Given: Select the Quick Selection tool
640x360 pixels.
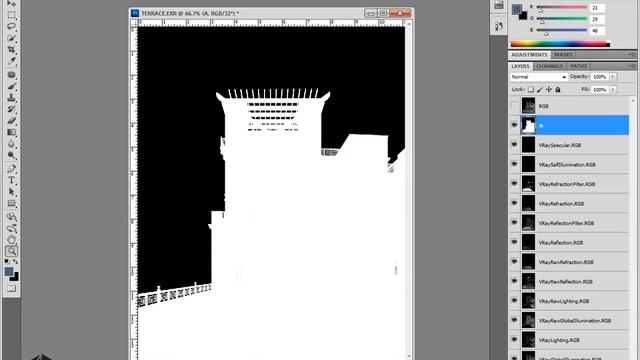Looking at the screenshot, I should click(x=11, y=38).
